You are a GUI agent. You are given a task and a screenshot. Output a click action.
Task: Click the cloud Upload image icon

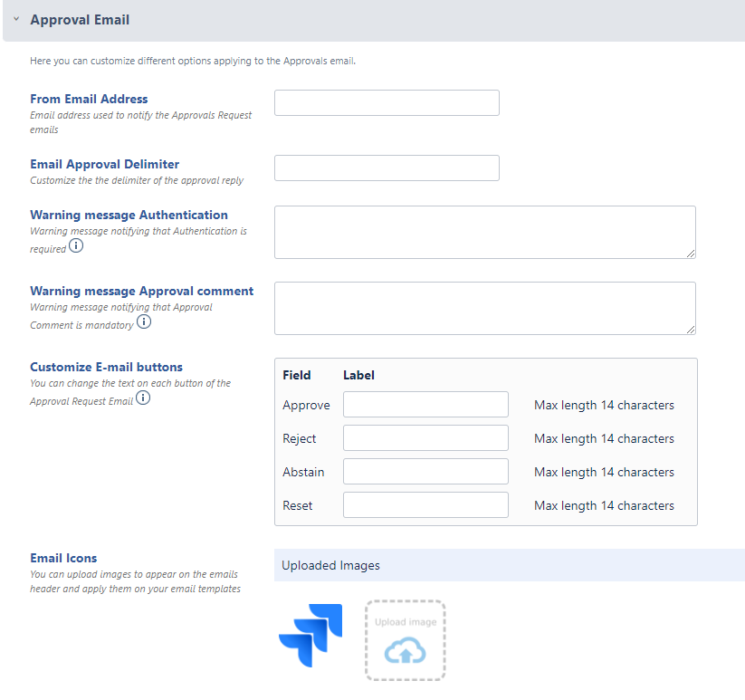click(406, 651)
